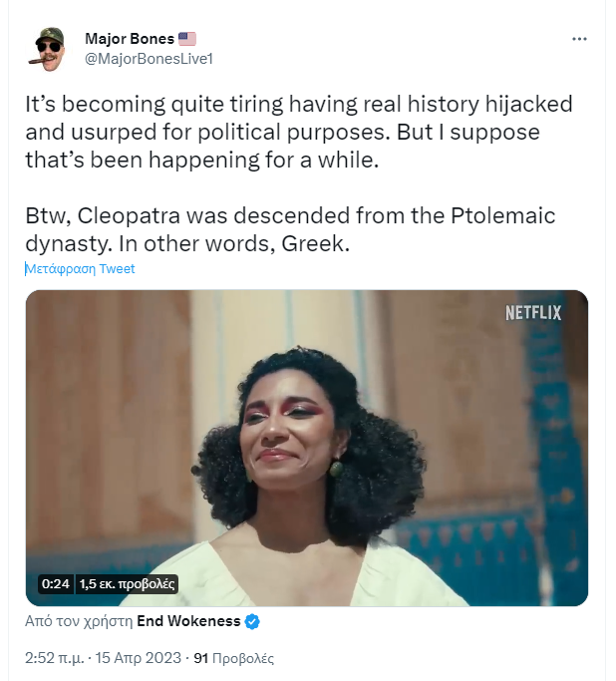Click the Major Bones profile avatar

click(50, 48)
